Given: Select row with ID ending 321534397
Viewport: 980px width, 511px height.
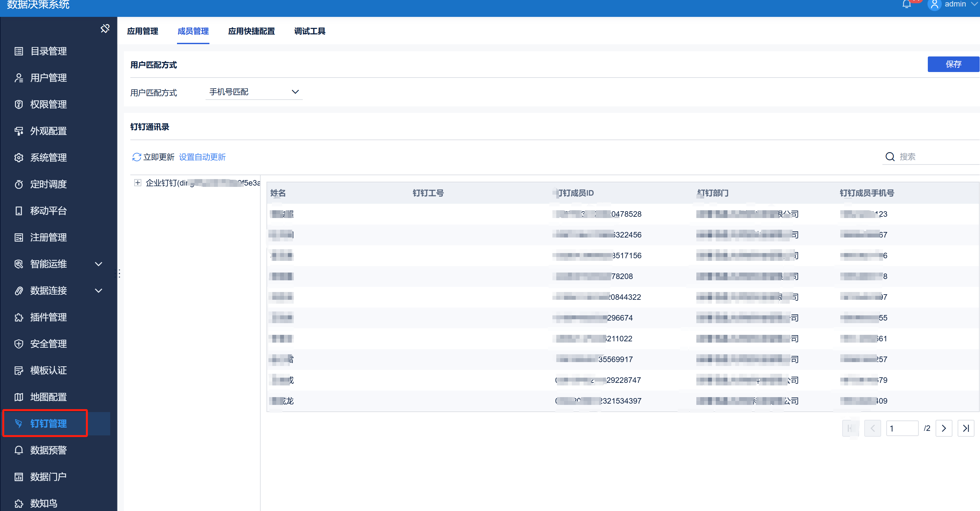Looking at the screenshot, I should 623,401.
